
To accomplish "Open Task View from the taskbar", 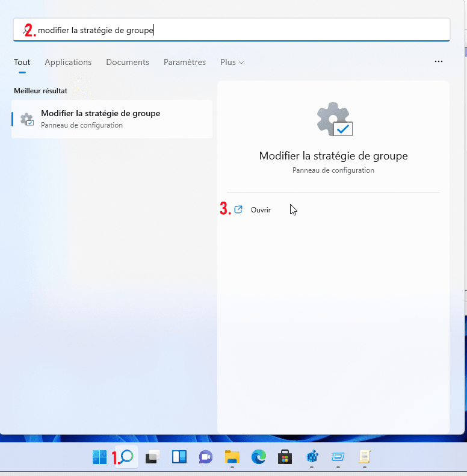I will coord(153,457).
